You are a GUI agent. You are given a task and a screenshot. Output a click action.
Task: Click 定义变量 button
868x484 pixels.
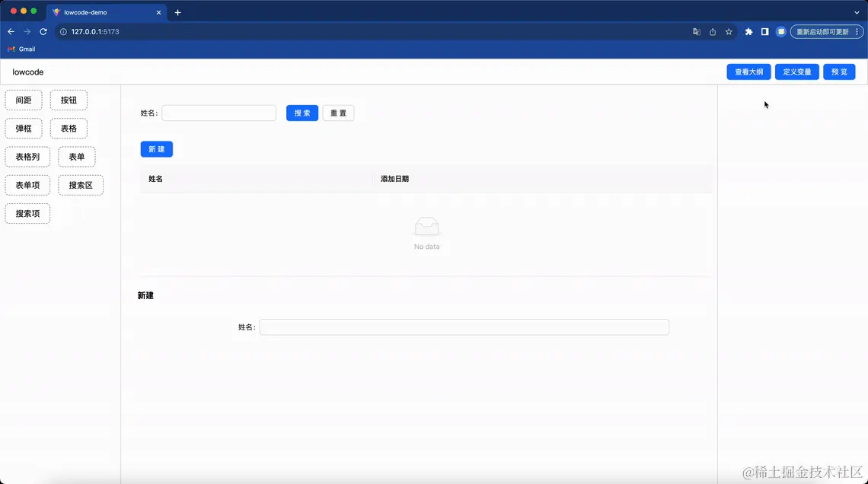point(796,72)
